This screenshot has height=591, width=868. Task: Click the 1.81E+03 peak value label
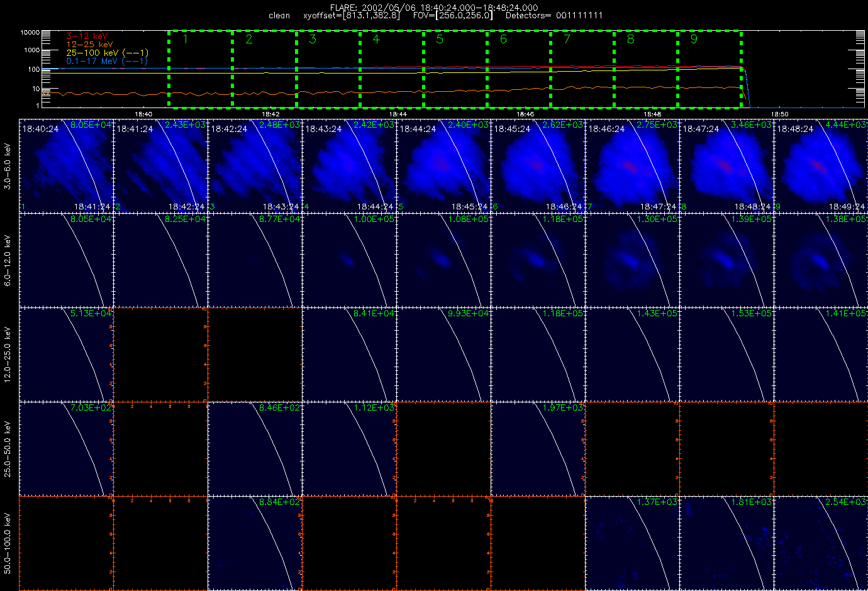pyautogui.click(x=751, y=502)
